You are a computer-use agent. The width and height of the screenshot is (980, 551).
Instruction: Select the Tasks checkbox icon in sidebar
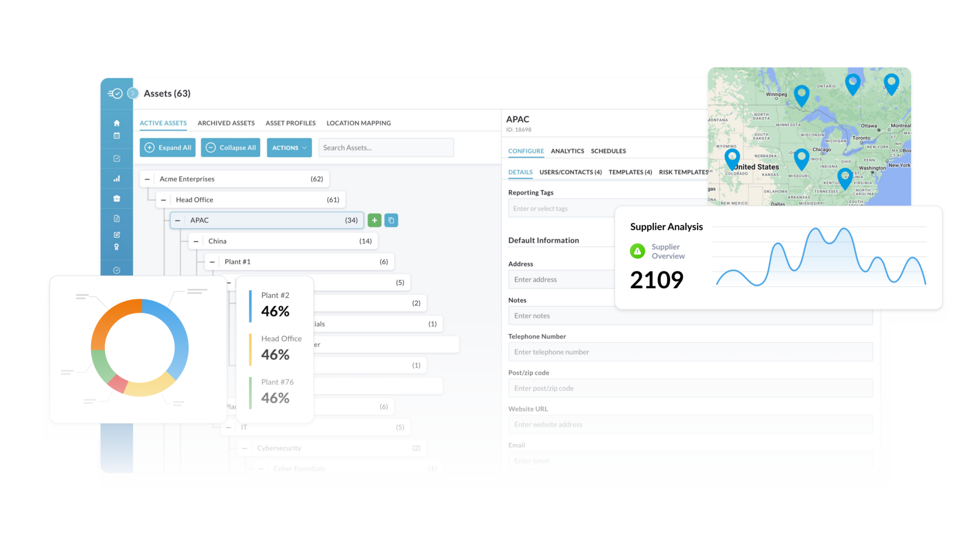pyautogui.click(x=117, y=159)
